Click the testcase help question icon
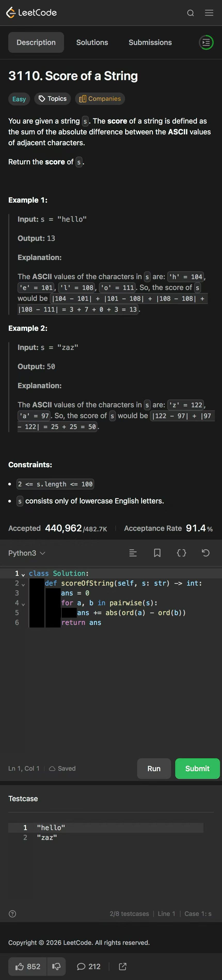This screenshot has width=222, height=980. (x=13, y=914)
